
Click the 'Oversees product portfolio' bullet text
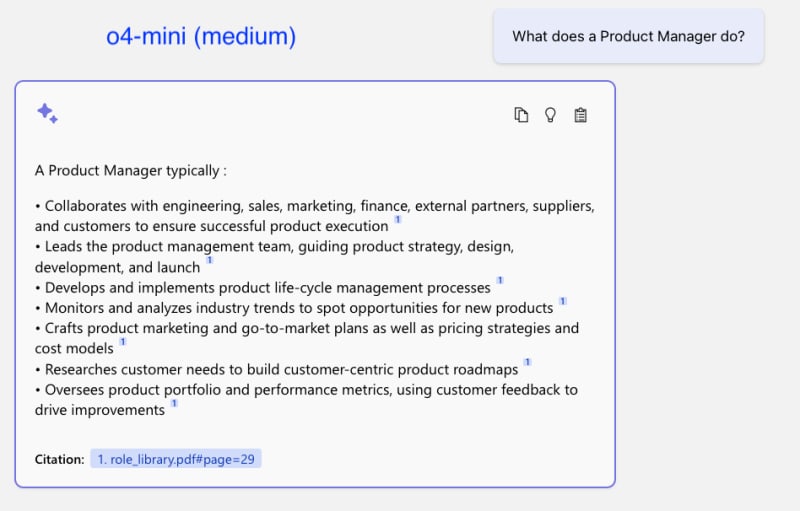[x=307, y=400]
